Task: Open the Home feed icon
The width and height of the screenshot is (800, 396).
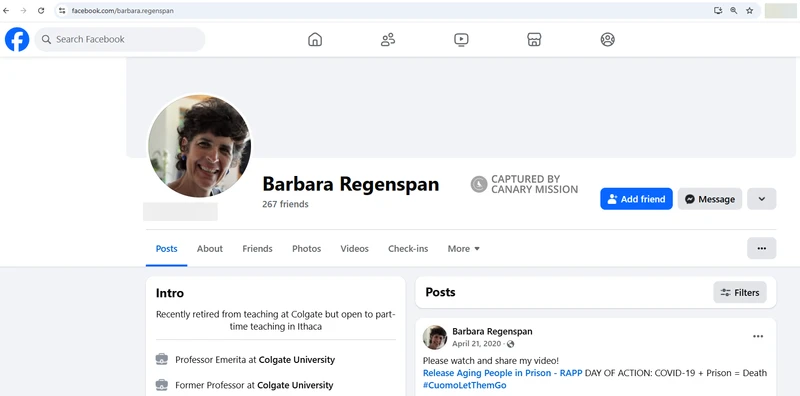Action: pos(315,39)
